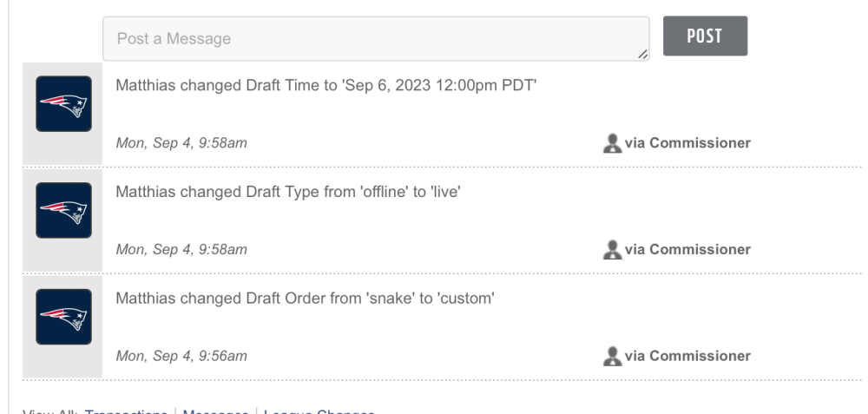Click the commissioner person icon on the Draft Type entry

click(x=612, y=250)
